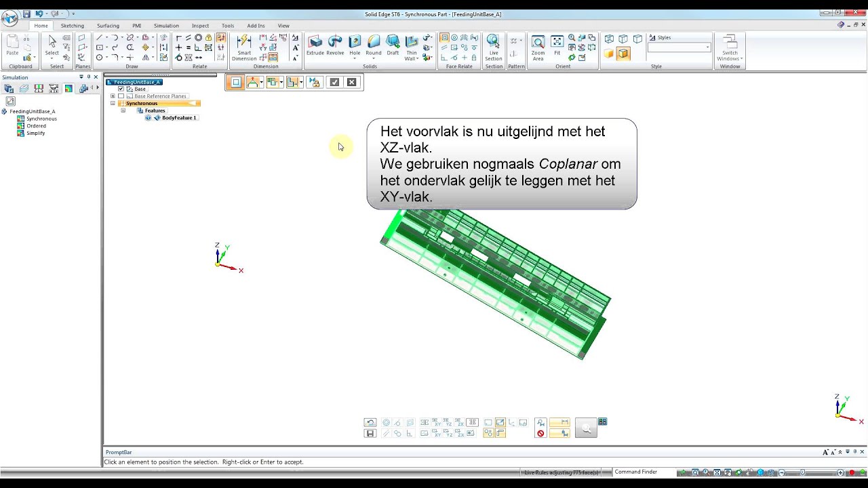868x488 pixels.
Task: Toggle the lock relationship icon in command bar
Action: (314, 82)
